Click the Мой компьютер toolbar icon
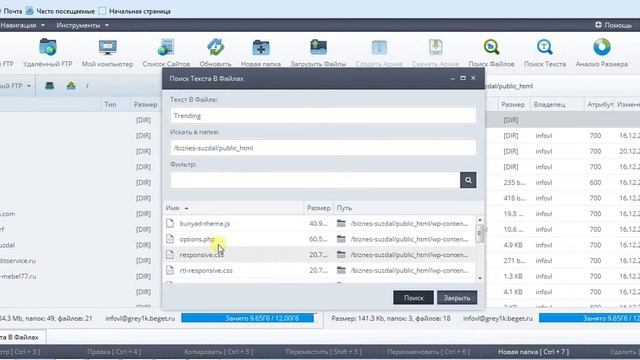Screen dimensions: 640x360 107,47
